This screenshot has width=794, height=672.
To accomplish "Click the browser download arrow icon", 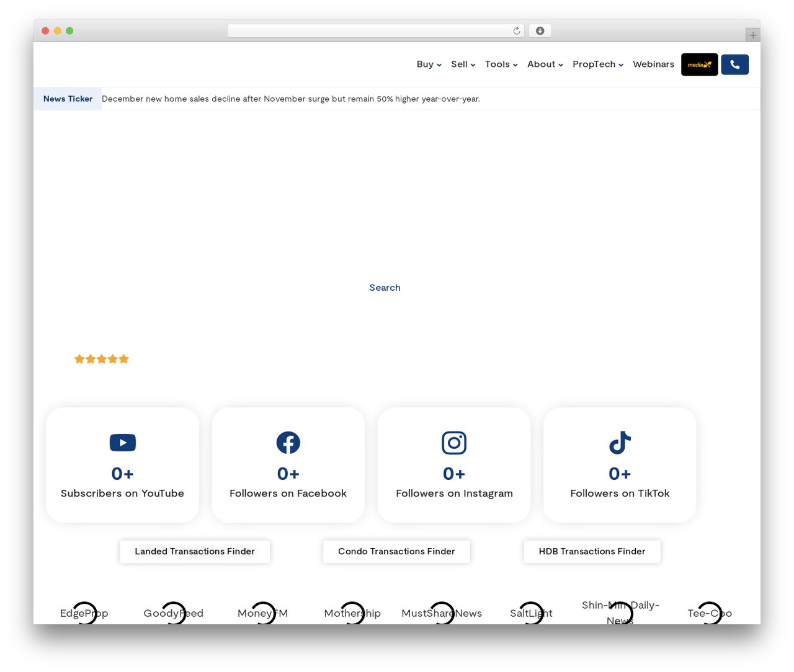I will click(x=540, y=31).
